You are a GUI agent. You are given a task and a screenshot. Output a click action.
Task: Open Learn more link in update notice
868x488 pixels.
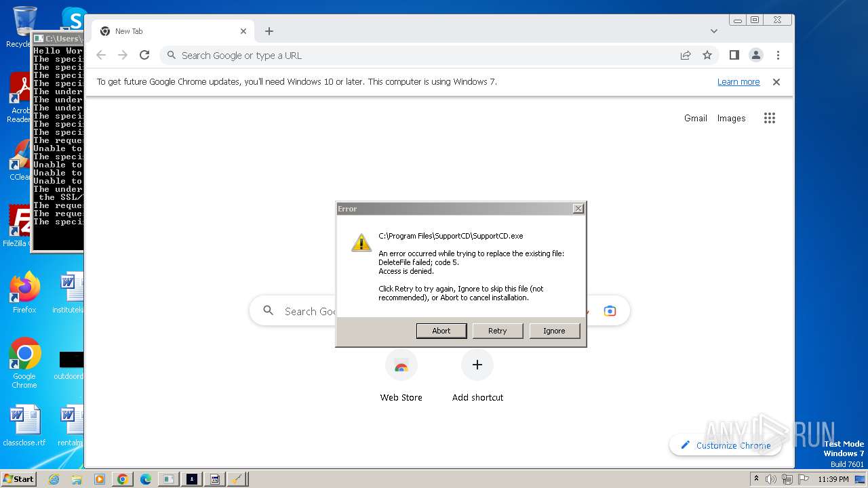click(738, 82)
